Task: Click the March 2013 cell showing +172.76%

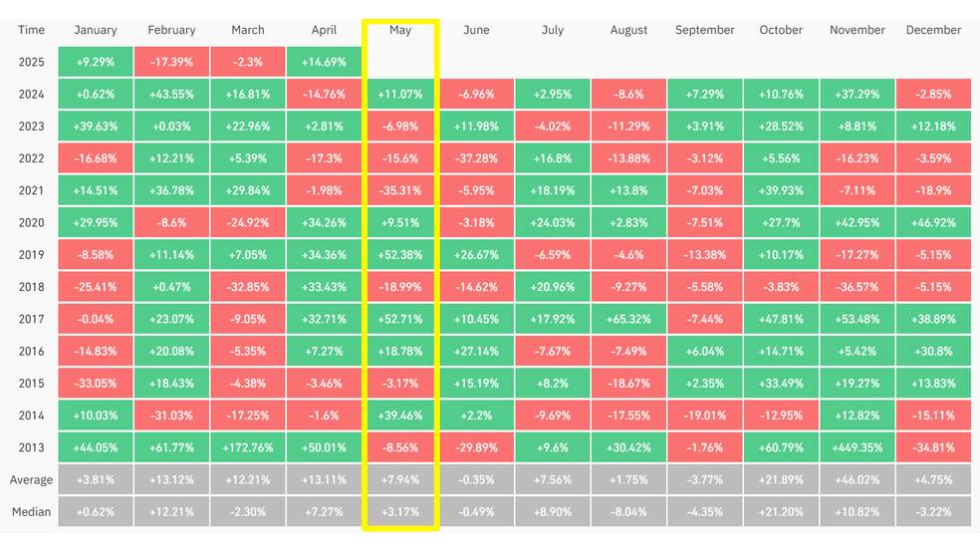Action: point(248,447)
